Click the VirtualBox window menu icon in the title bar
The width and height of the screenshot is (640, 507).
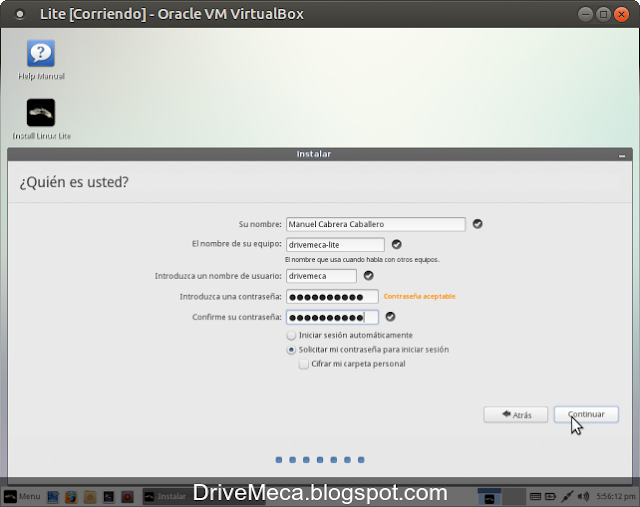[x=19, y=14]
